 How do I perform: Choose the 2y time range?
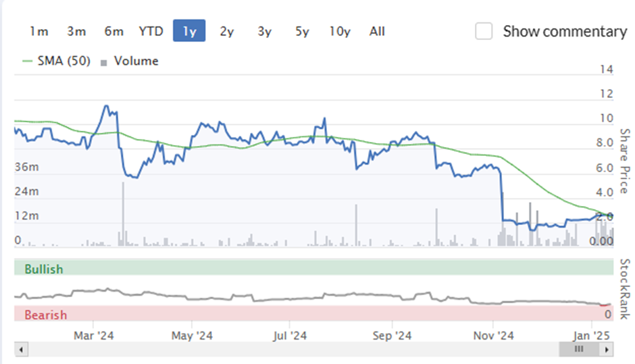[x=227, y=31]
